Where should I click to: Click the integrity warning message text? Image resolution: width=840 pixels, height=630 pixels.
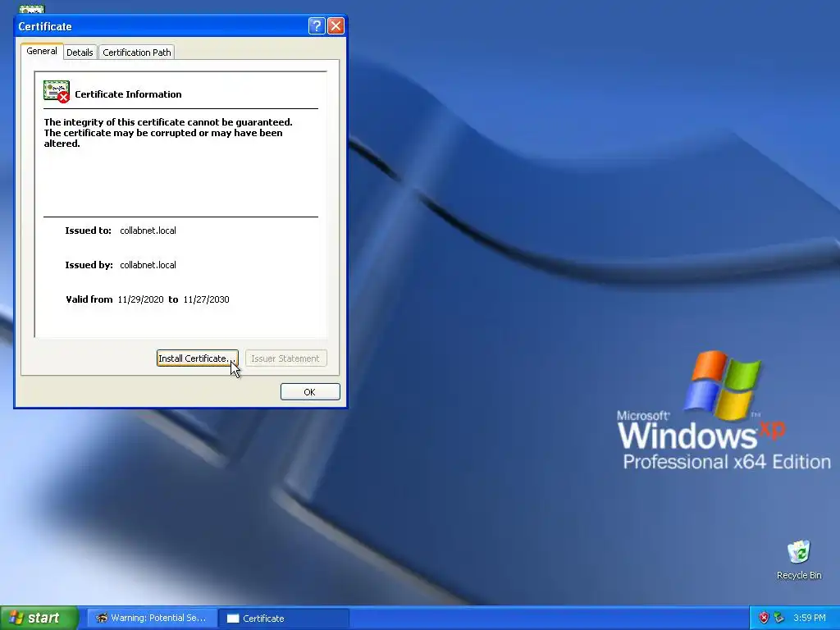point(168,133)
